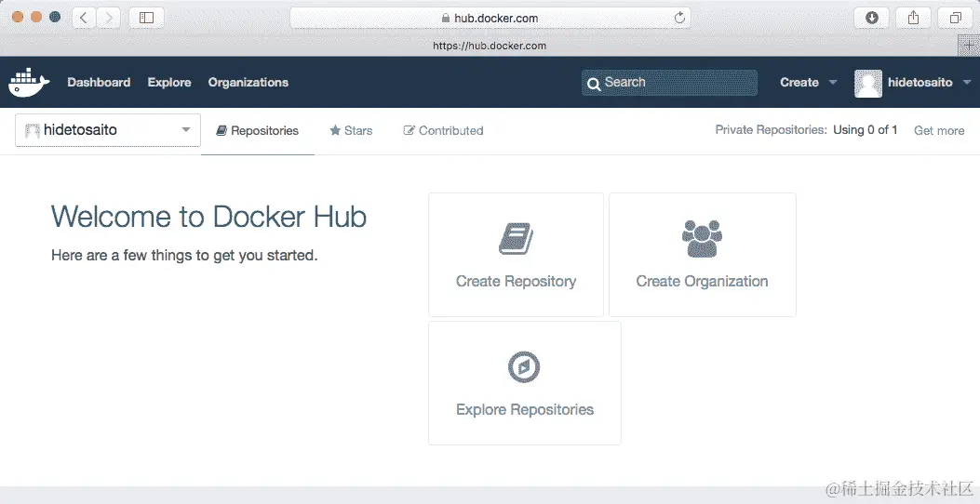Open the Organizations nav item

tap(248, 83)
